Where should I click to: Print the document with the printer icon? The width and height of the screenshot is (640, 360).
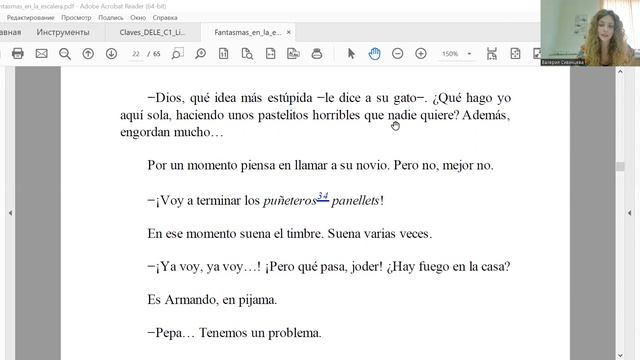(x=18, y=53)
